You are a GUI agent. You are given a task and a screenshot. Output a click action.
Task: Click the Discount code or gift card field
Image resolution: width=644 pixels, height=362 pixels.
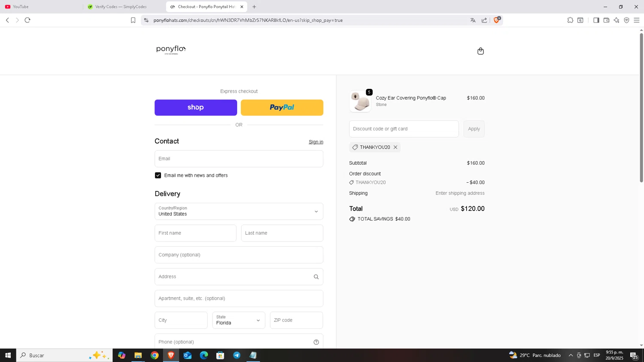(x=404, y=129)
